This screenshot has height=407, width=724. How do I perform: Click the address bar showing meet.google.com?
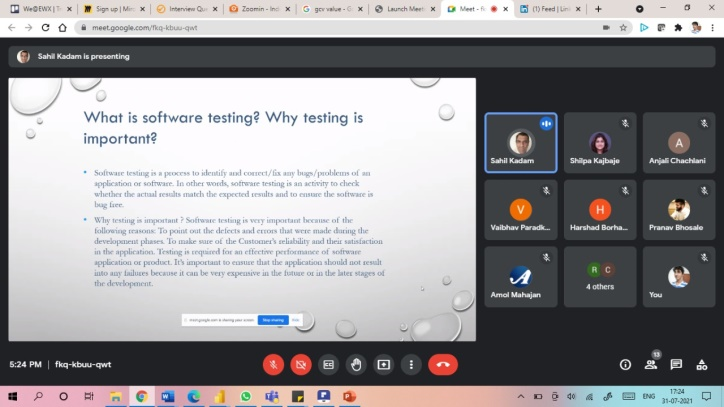pyautogui.click(x=300, y=27)
